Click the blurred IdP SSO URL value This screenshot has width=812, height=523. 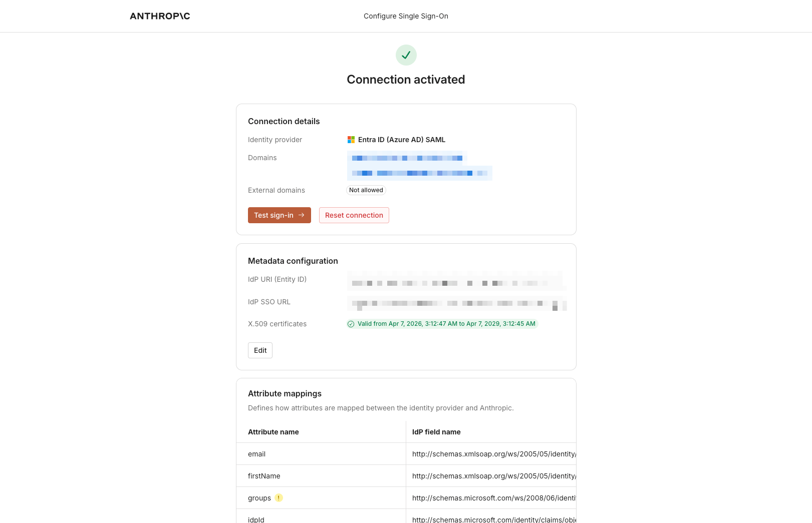tap(457, 303)
